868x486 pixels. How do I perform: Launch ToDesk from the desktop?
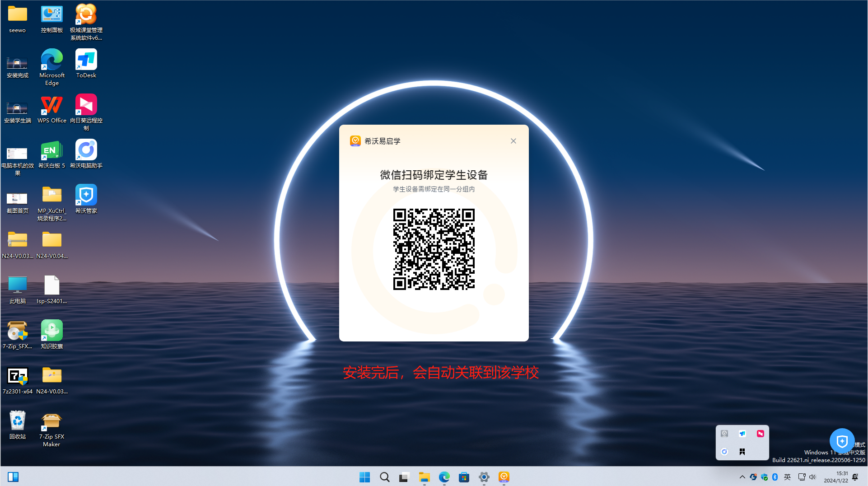pos(86,64)
